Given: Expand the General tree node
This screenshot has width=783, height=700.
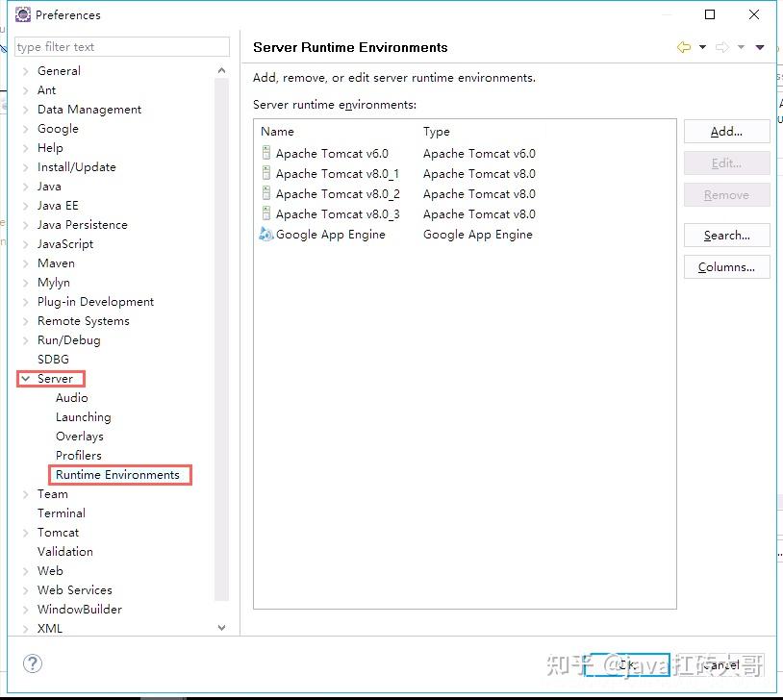Looking at the screenshot, I should 25,71.
